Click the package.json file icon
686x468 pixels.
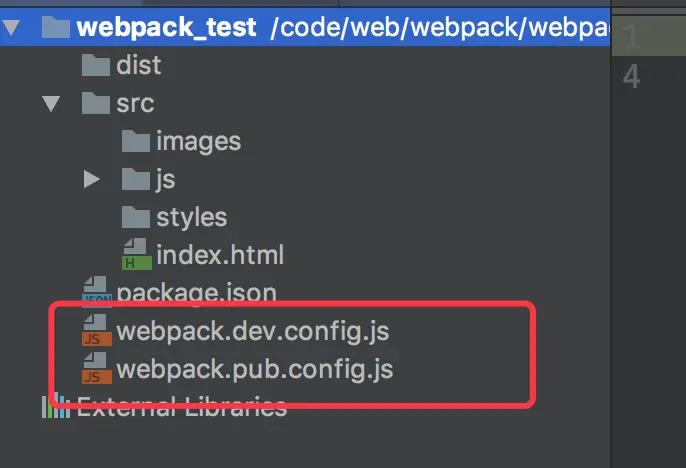pyautogui.click(x=97, y=289)
